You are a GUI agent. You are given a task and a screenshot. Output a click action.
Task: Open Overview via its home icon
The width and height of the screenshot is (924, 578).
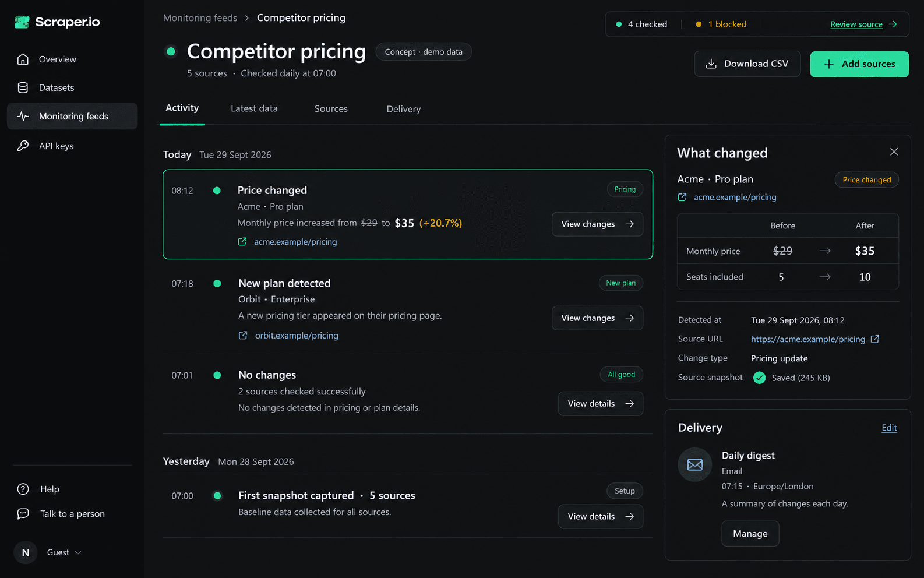point(23,59)
